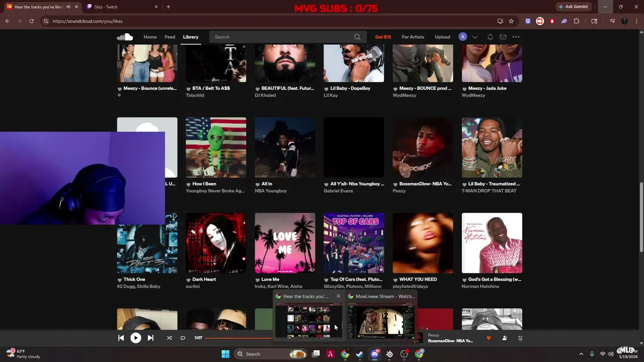The height and width of the screenshot is (362, 644).
Task: Toggle like heart on WHAT YOU NEED
Action: pyautogui.click(x=395, y=280)
